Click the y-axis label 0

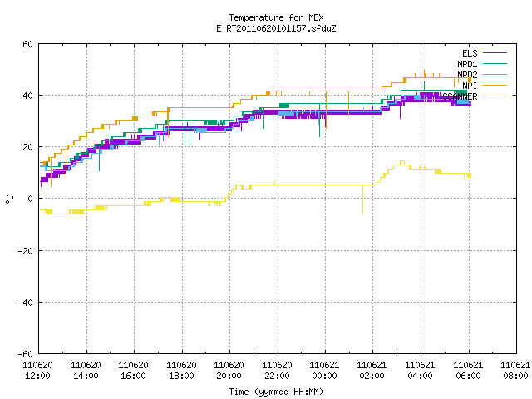30,199
